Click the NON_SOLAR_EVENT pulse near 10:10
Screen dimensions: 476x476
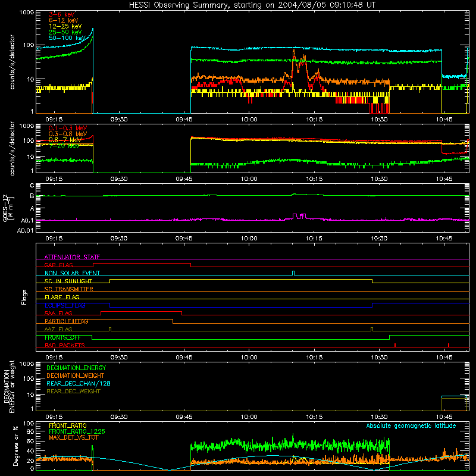(293, 273)
